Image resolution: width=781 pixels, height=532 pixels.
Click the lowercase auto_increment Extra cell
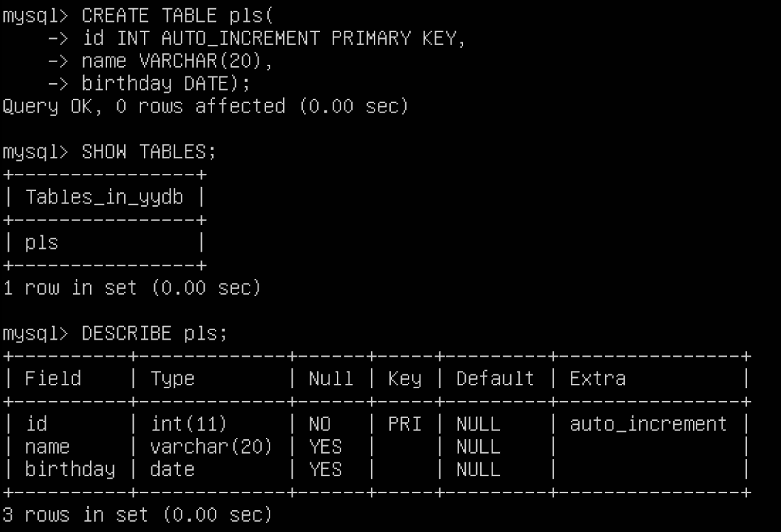click(648, 424)
